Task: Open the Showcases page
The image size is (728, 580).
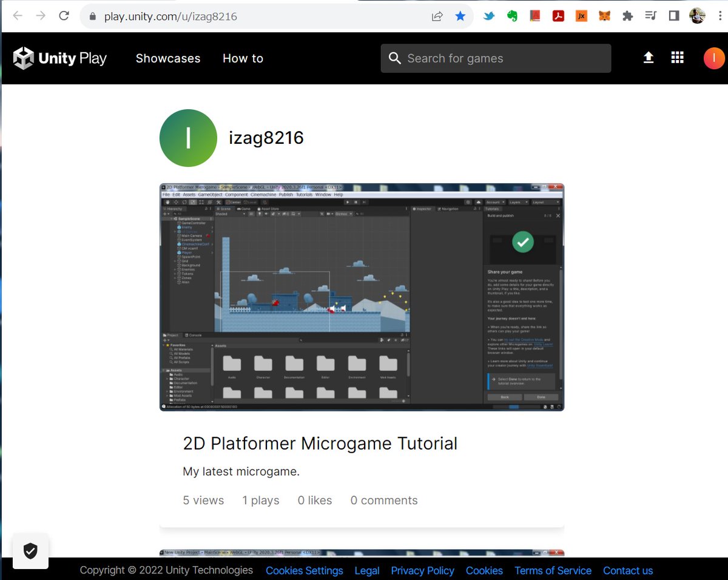Action: pos(168,58)
